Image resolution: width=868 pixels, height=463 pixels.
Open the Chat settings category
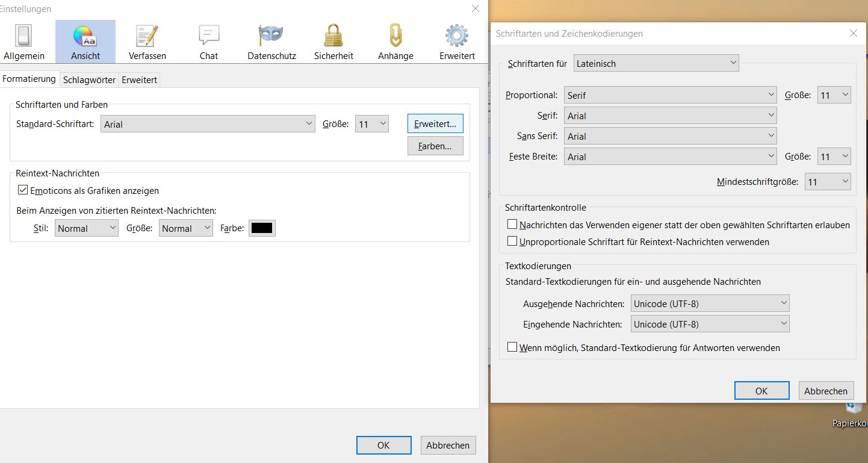click(x=209, y=42)
